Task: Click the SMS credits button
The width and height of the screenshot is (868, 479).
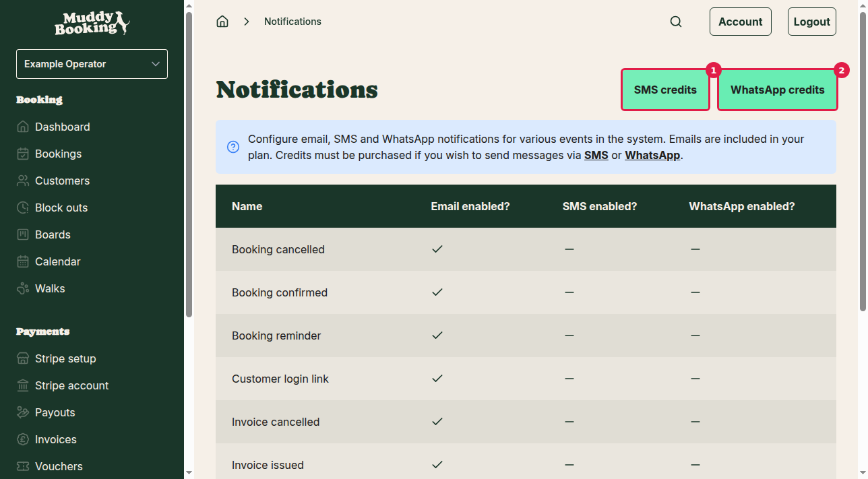Action: point(665,90)
